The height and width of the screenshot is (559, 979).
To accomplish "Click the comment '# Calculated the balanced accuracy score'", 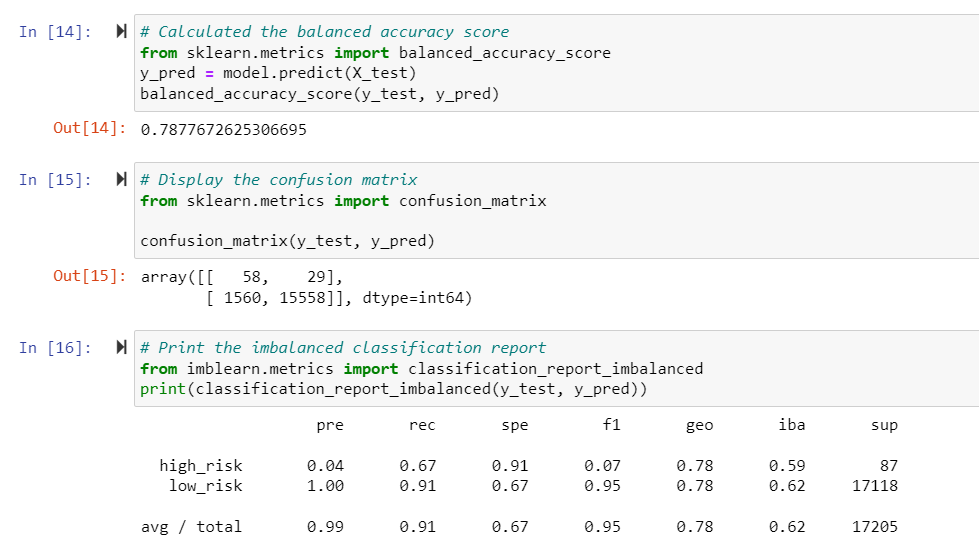I will [325, 32].
